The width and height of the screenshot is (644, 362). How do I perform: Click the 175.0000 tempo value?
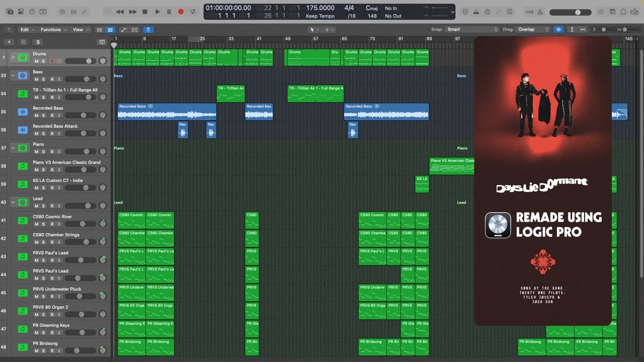click(320, 8)
